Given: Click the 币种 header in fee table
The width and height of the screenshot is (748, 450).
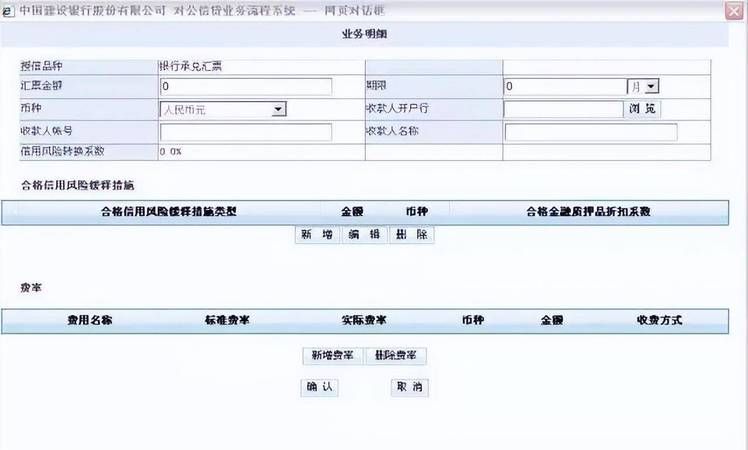Looking at the screenshot, I should click(x=473, y=320).
